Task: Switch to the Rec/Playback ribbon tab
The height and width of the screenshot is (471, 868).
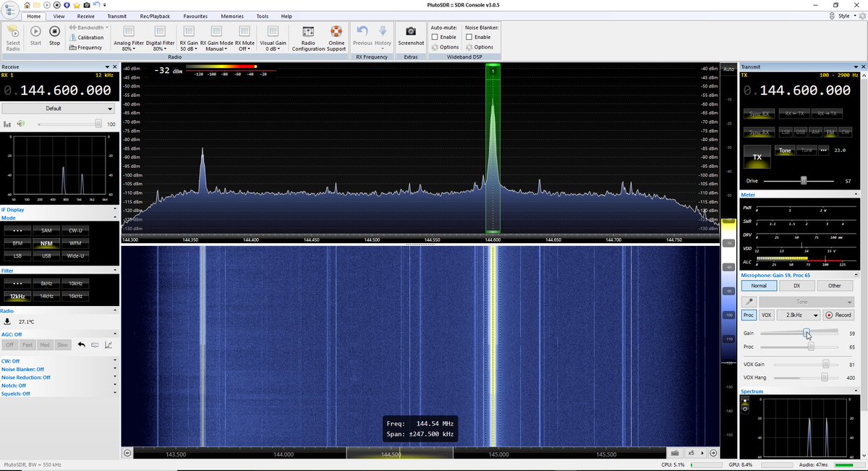Action: [x=155, y=16]
